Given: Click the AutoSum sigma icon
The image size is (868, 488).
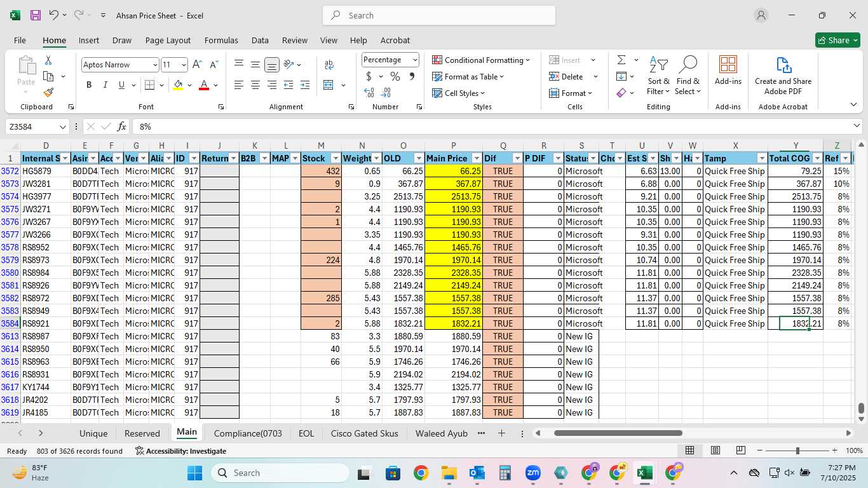Looking at the screenshot, I should [621, 60].
